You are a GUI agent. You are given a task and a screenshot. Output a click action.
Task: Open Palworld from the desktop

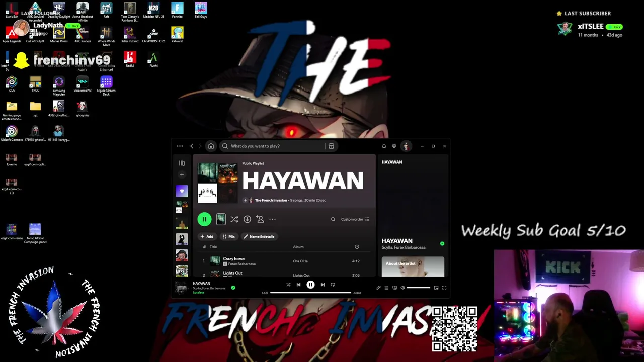(x=177, y=35)
